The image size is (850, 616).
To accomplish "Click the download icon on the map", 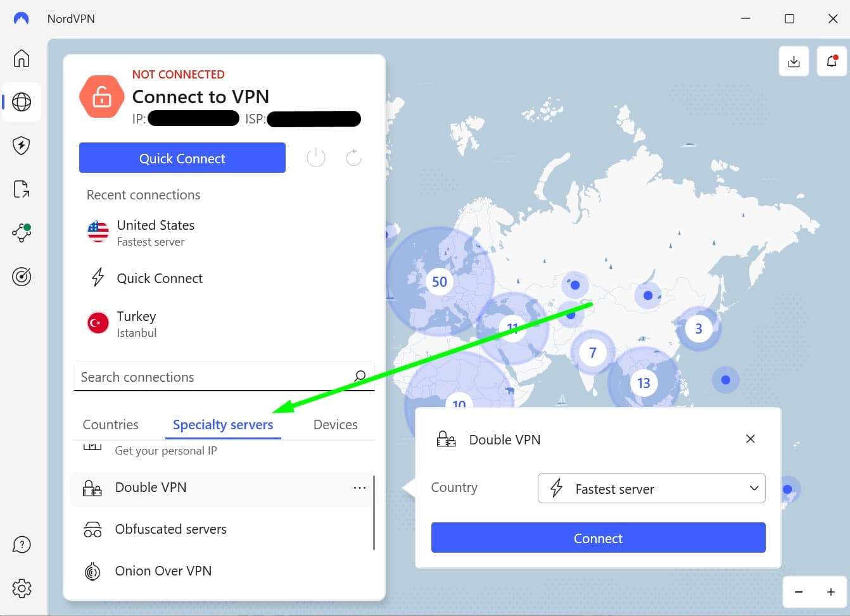I will coord(794,61).
